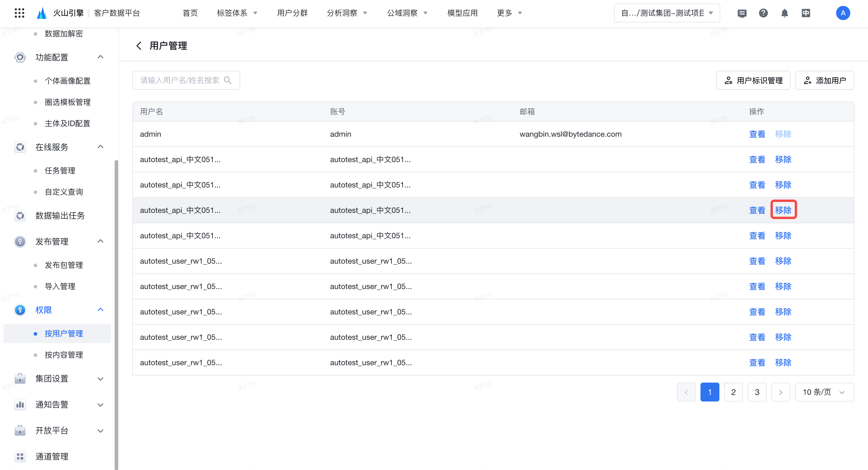
Task: Open the 公域洞察 nav dropdown
Action: point(407,13)
